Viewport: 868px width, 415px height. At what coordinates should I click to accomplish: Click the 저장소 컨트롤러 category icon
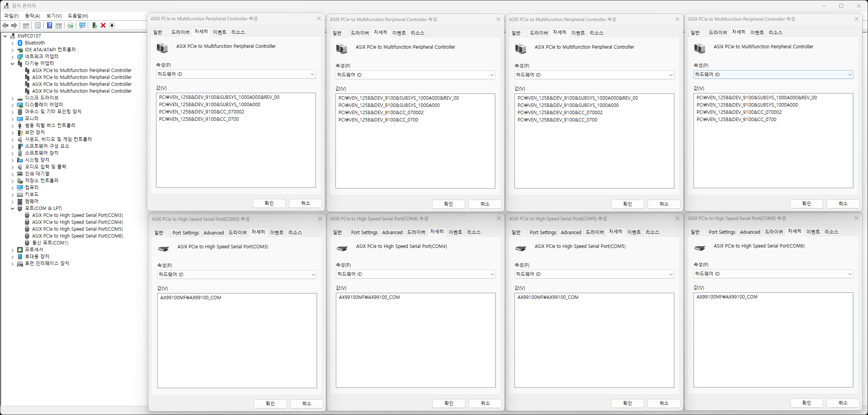coord(20,181)
